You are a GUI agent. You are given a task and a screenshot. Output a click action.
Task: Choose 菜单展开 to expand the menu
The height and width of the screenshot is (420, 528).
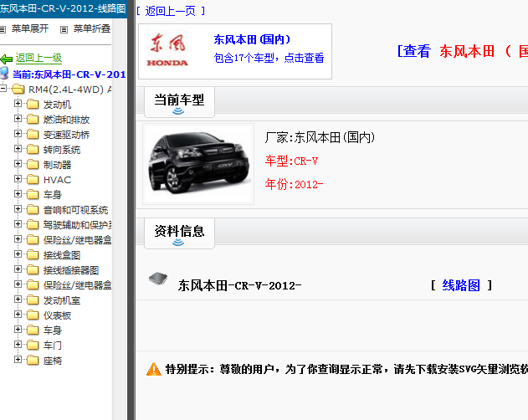coord(30,28)
